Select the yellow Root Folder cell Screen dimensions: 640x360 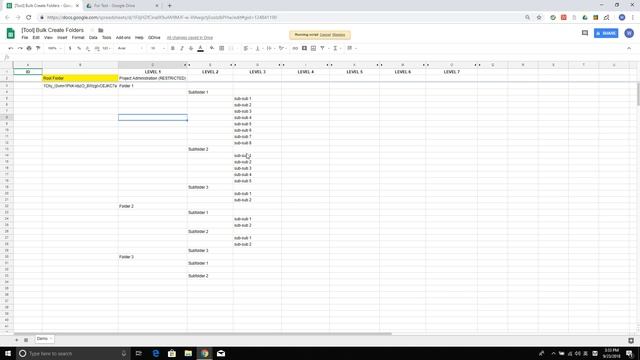coord(80,78)
